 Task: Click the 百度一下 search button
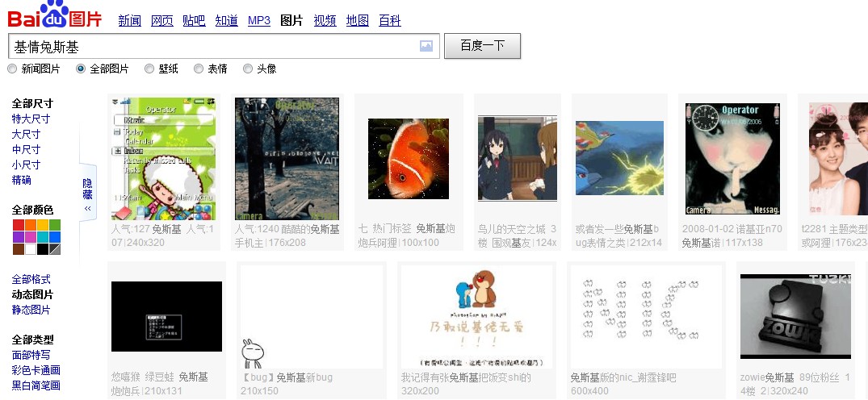pyautogui.click(x=482, y=46)
